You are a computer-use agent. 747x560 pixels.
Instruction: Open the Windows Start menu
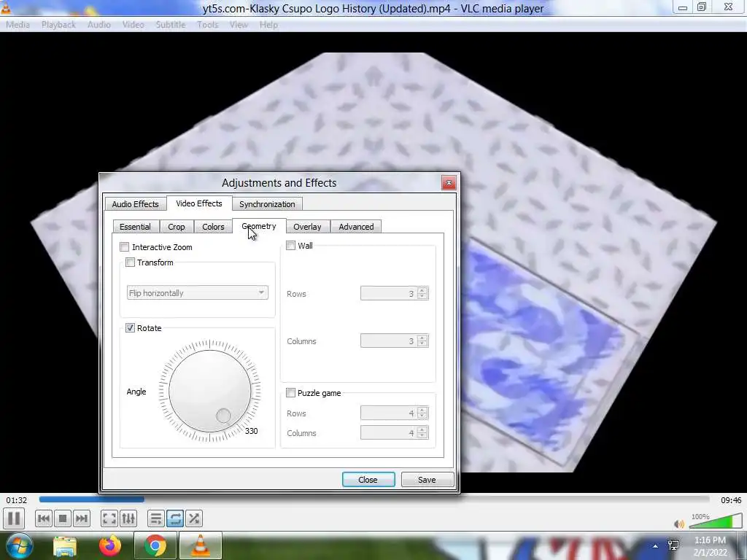point(19,545)
